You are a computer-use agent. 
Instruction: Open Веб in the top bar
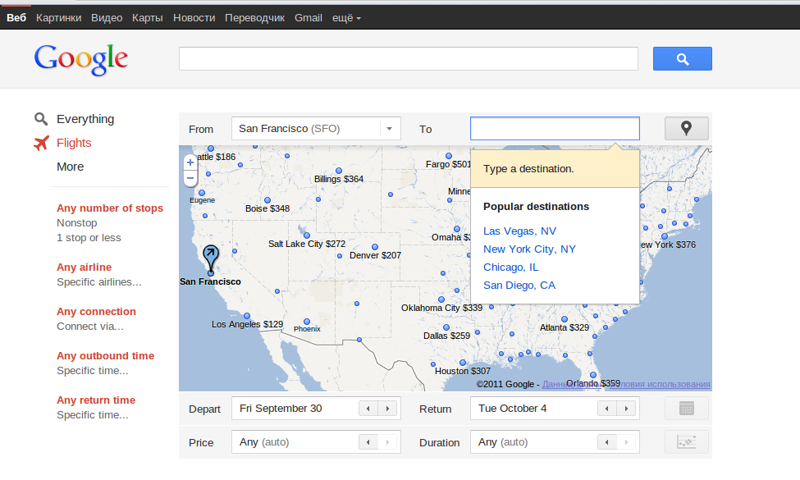tap(16, 18)
